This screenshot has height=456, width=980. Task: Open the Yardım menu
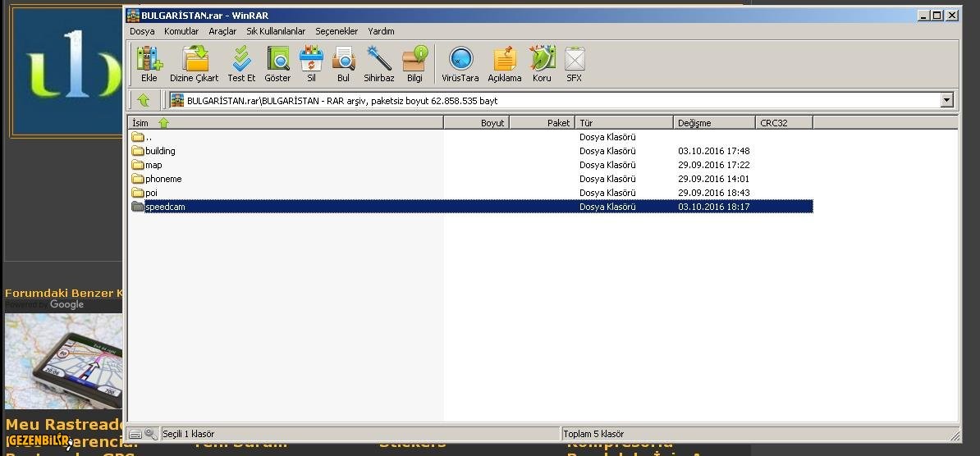point(381,31)
